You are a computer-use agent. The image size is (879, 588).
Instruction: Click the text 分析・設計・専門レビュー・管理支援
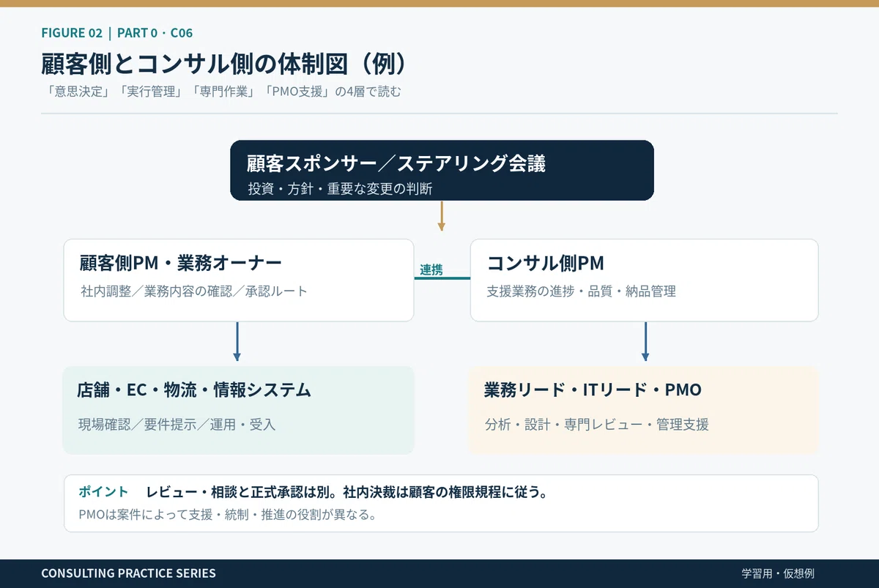pyautogui.click(x=597, y=424)
